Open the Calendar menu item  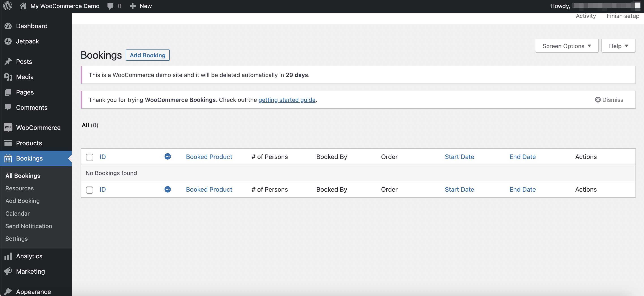17,213
